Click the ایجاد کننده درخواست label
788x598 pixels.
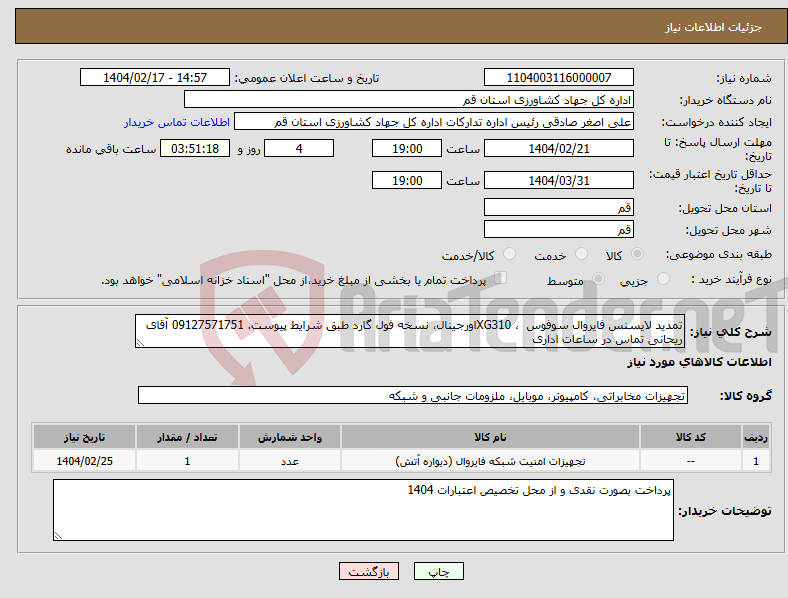pos(717,123)
